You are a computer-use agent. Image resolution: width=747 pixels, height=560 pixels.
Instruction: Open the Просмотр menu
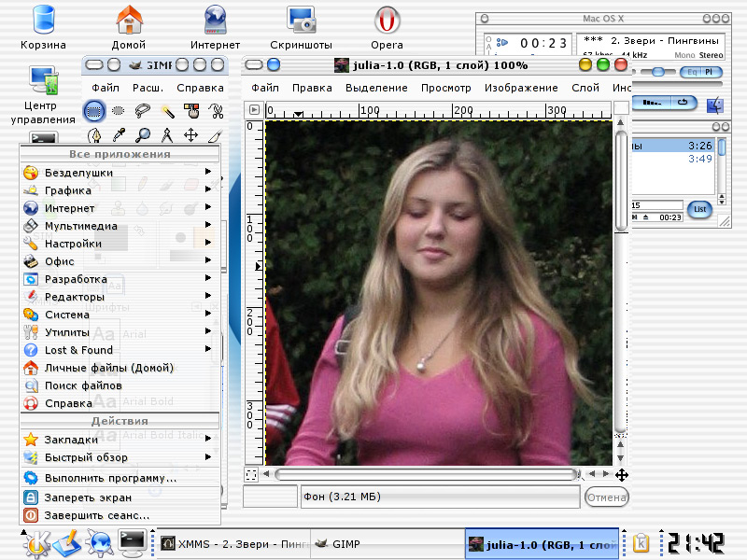pos(446,88)
